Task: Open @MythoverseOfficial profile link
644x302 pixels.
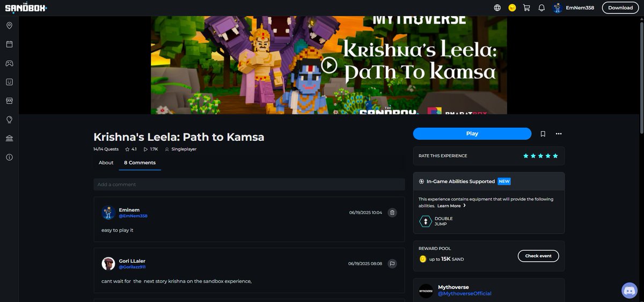Action: tap(465, 293)
